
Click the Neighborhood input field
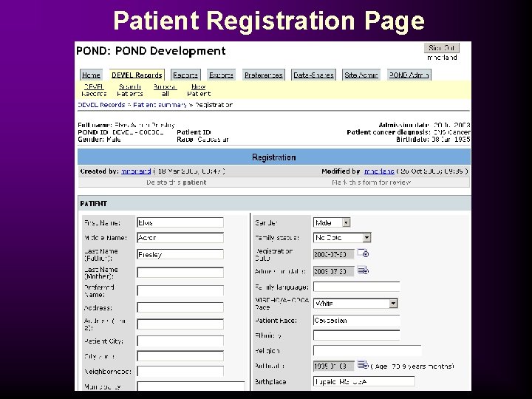pyautogui.click(x=180, y=371)
